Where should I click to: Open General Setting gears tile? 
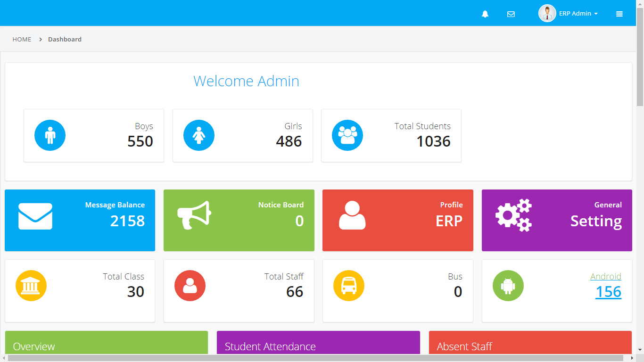pos(556,220)
